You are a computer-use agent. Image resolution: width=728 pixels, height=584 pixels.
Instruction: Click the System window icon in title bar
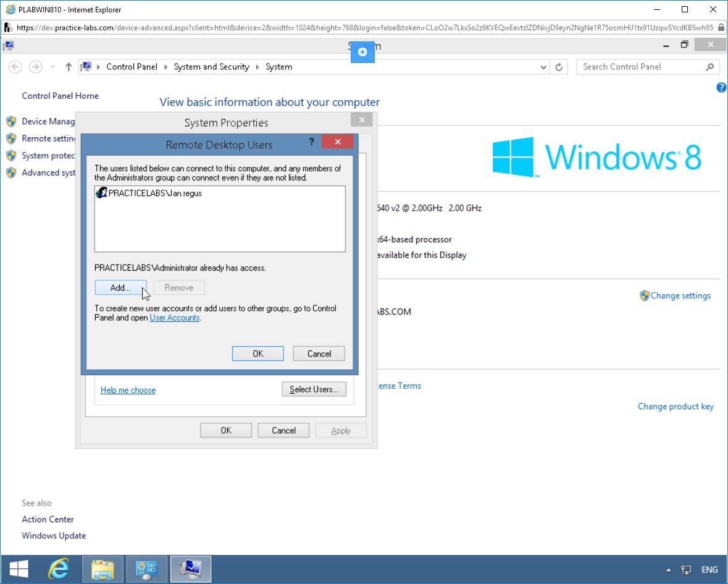point(9,46)
